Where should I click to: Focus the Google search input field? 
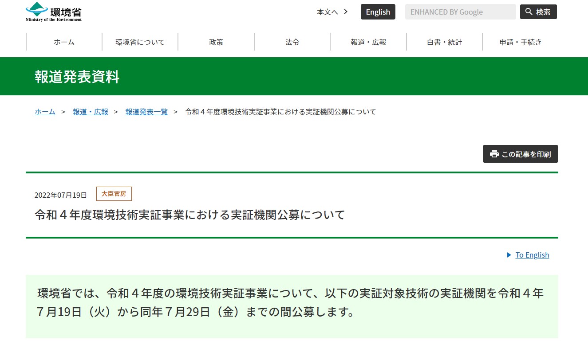(460, 12)
